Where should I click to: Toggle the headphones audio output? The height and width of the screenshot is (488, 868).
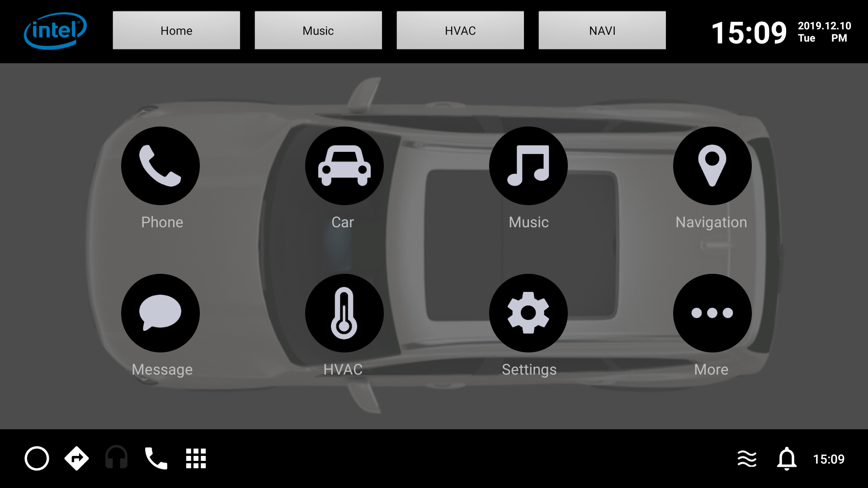(x=116, y=458)
